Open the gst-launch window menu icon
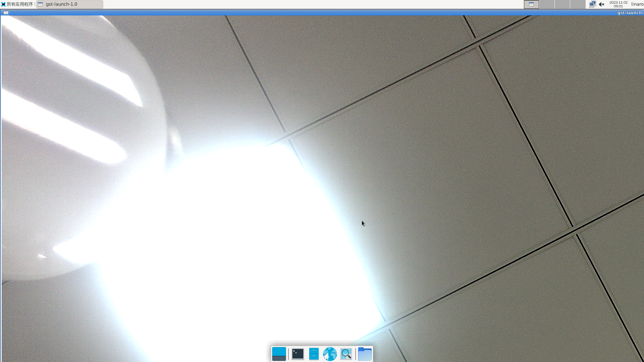The image size is (644, 362). point(6,13)
